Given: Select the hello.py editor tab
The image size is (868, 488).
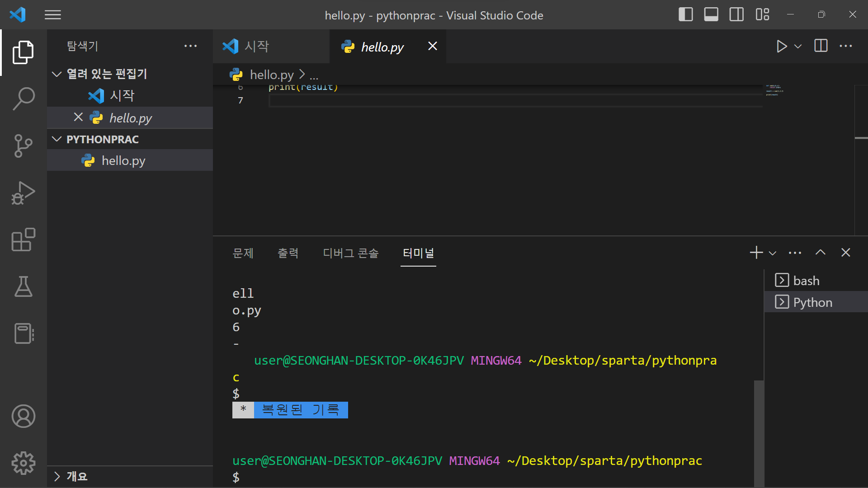Looking at the screenshot, I should (x=388, y=47).
